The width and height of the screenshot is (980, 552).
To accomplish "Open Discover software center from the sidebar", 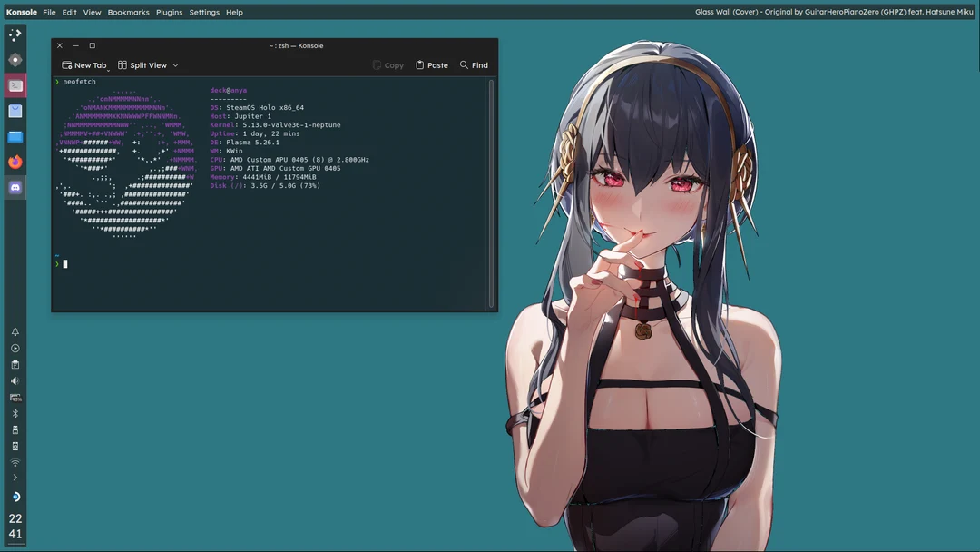I will point(15,111).
